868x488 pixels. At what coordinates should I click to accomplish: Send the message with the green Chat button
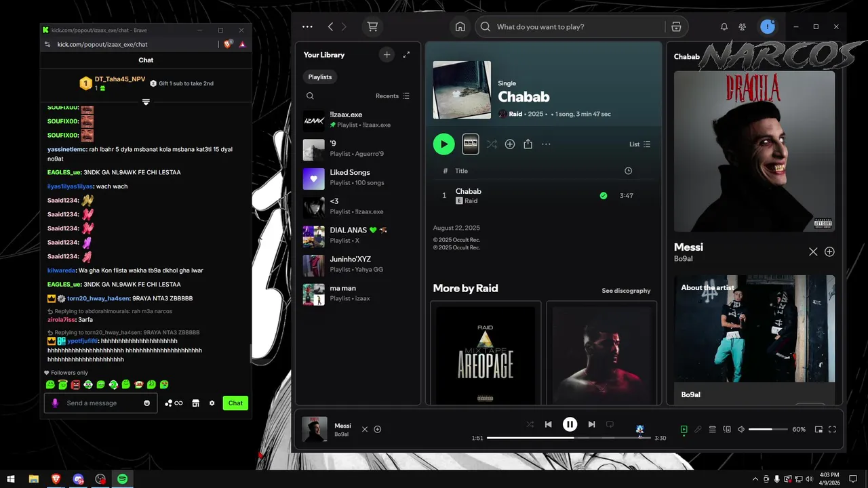coord(235,403)
